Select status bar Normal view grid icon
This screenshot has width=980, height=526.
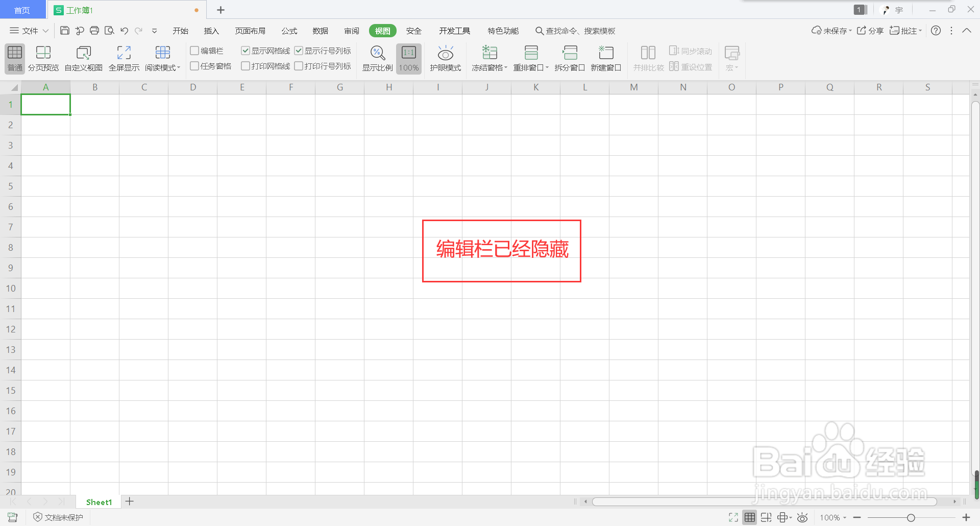tap(750, 517)
